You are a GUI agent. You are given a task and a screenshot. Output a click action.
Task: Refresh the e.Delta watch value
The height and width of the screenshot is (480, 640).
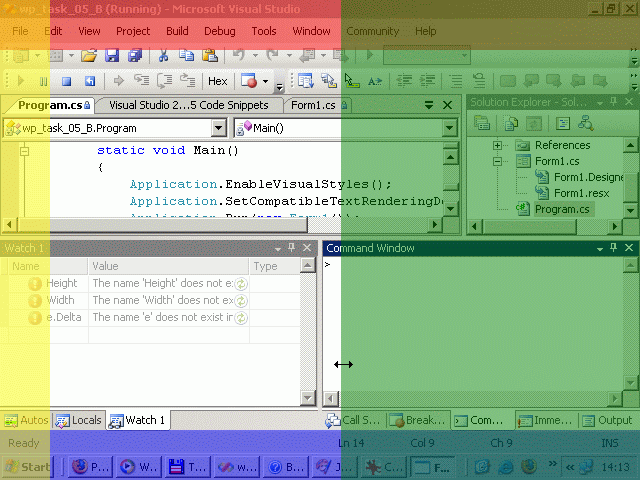(241, 318)
